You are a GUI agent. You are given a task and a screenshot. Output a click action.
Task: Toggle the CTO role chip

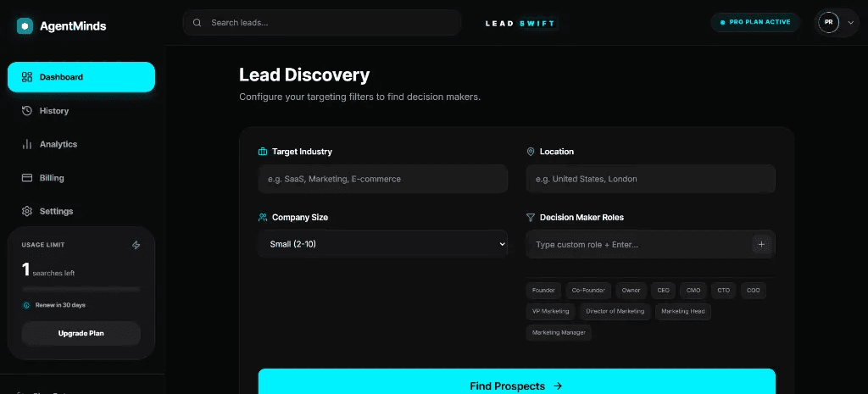[x=724, y=290]
